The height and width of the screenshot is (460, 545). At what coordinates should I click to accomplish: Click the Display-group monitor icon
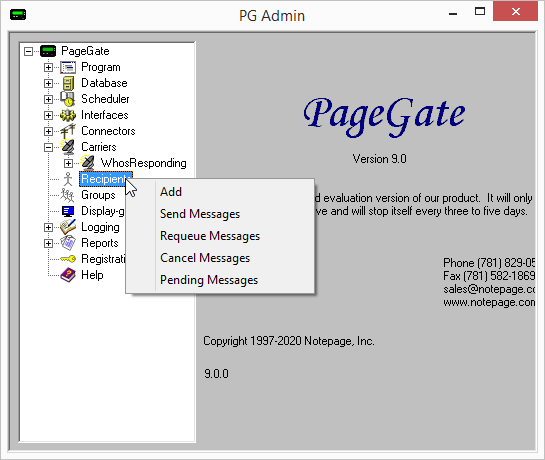[x=68, y=211]
